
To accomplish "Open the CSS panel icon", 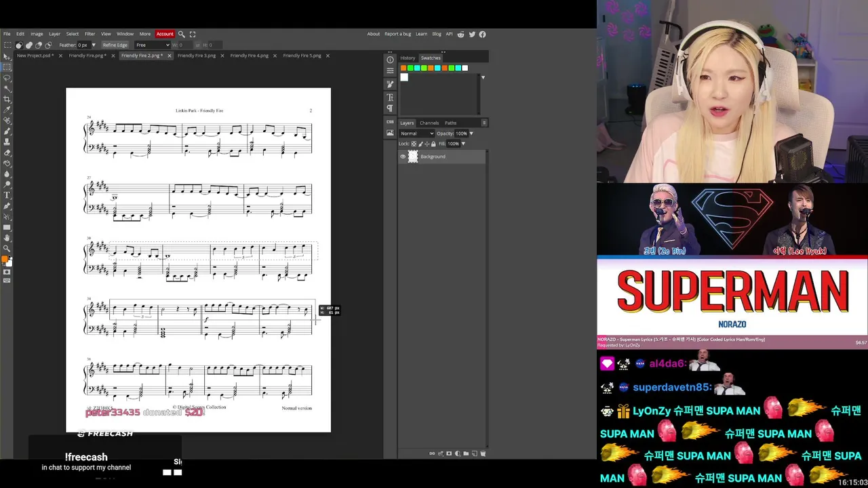I will coord(390,122).
